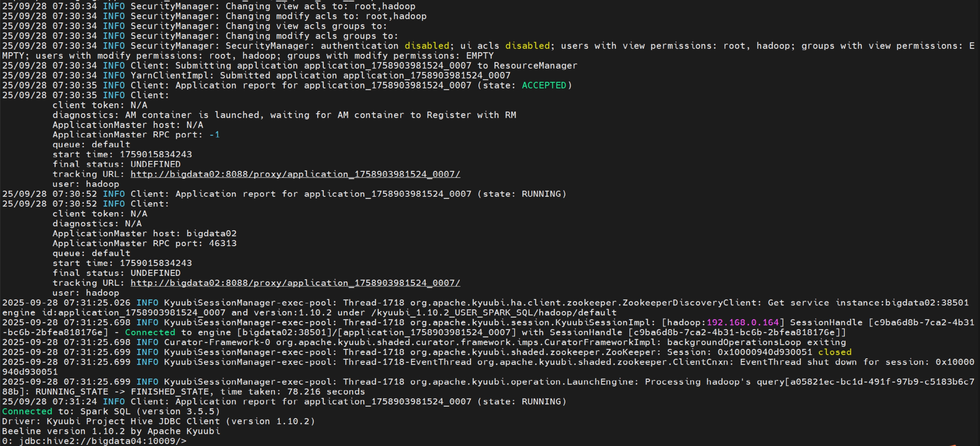The width and height of the screenshot is (980, 446).
Task: Click 'Connected' in the Spark SQL line
Action: pyautogui.click(x=27, y=411)
